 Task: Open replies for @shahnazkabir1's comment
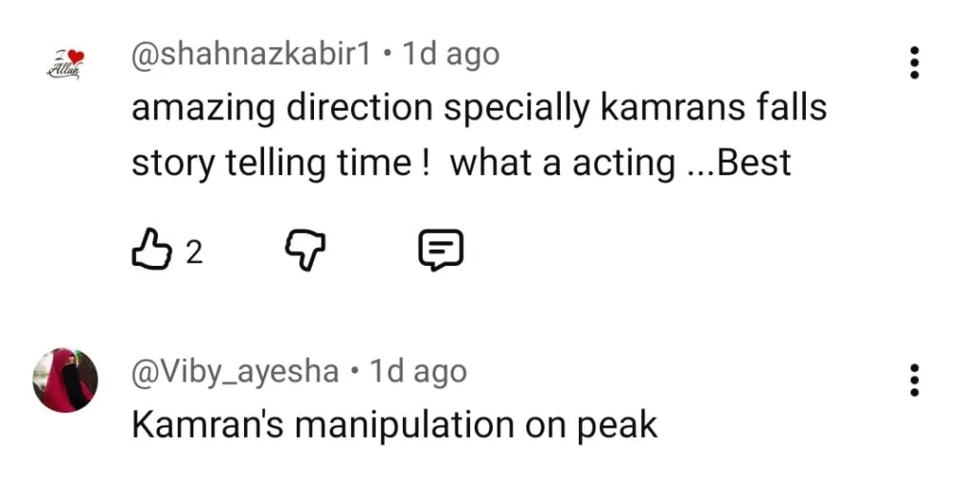(x=441, y=251)
